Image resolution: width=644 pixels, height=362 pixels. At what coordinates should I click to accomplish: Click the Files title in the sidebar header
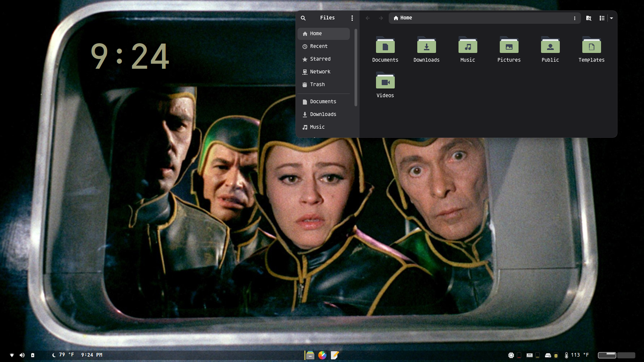(328, 18)
